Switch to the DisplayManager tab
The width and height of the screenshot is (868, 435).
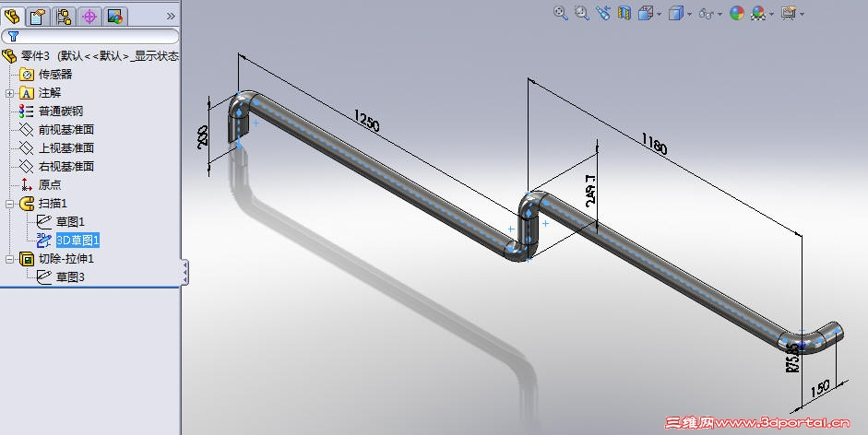[115, 16]
